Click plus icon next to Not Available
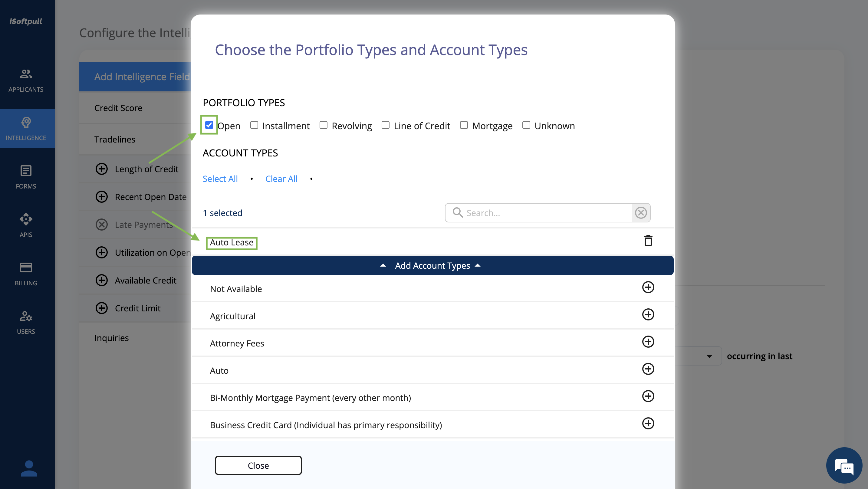The width and height of the screenshot is (868, 489). [x=648, y=287]
